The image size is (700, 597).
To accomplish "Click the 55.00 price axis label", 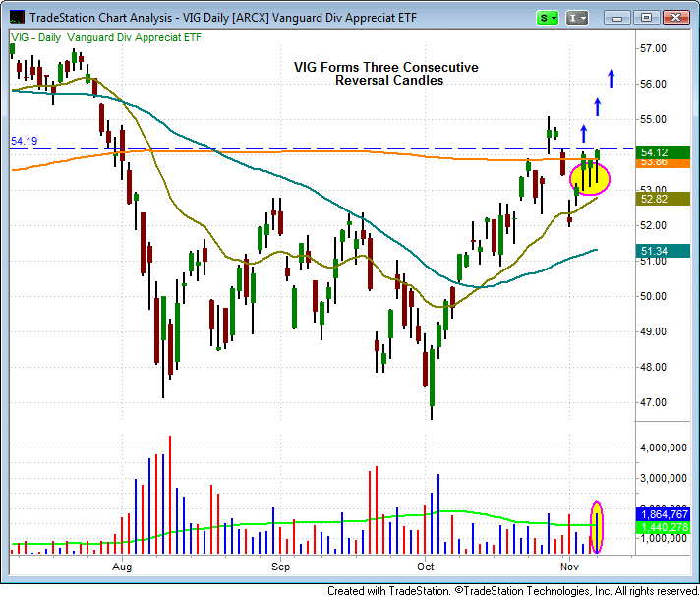I will pos(653,119).
